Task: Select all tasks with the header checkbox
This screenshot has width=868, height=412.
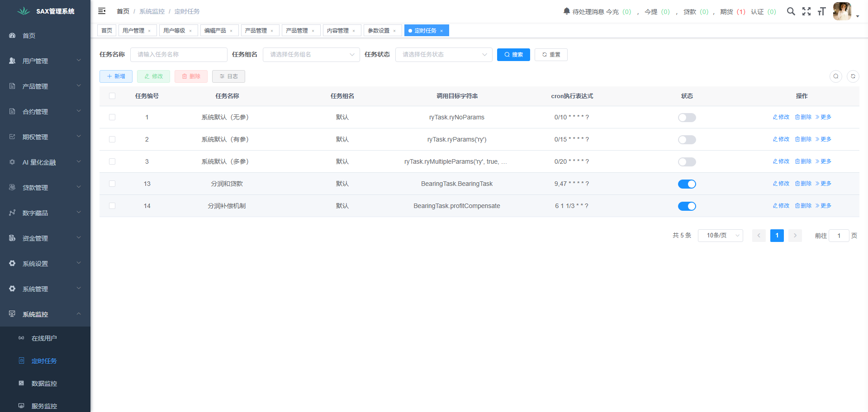Action: pyautogui.click(x=112, y=96)
